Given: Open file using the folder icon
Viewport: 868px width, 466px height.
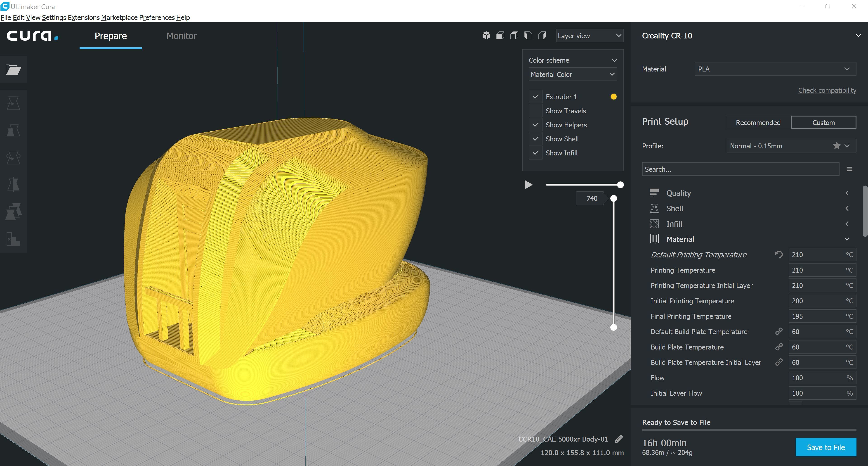Looking at the screenshot, I should click(x=14, y=69).
